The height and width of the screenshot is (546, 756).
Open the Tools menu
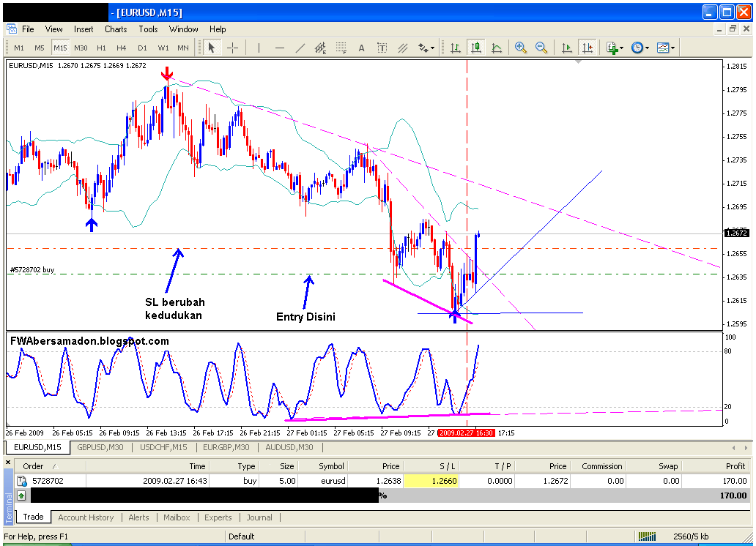(x=149, y=29)
